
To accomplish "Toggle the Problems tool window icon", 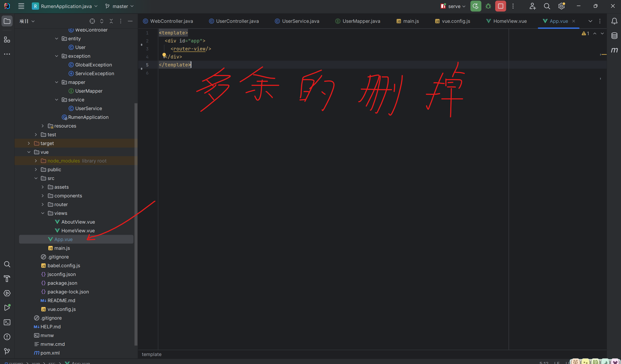I will [x=7, y=337].
